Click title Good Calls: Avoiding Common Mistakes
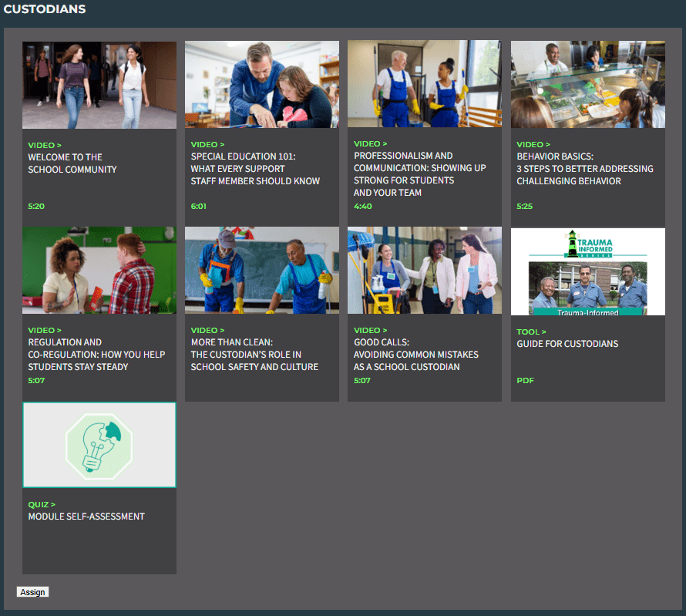The width and height of the screenshot is (686, 616). (415, 355)
